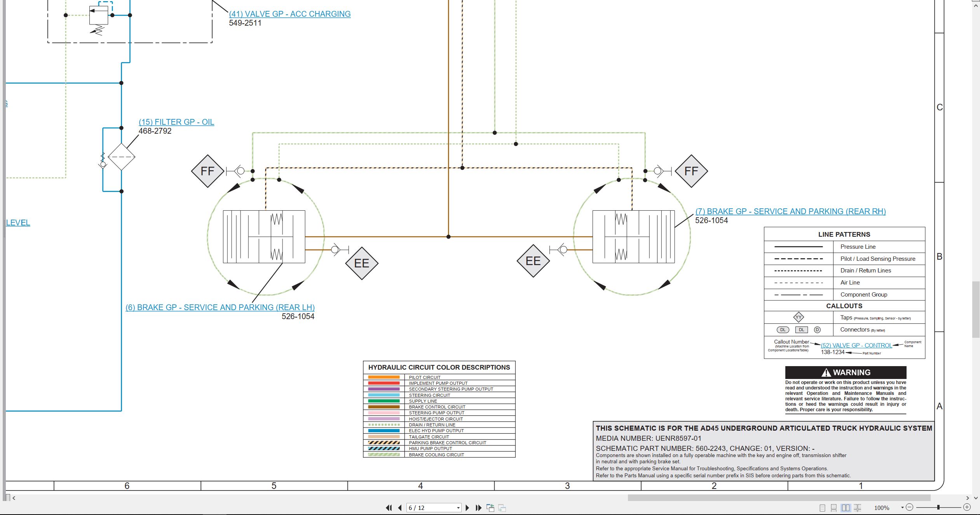Click the ACC charging relief valve symbol
The width and height of the screenshot is (980, 515).
[99, 16]
